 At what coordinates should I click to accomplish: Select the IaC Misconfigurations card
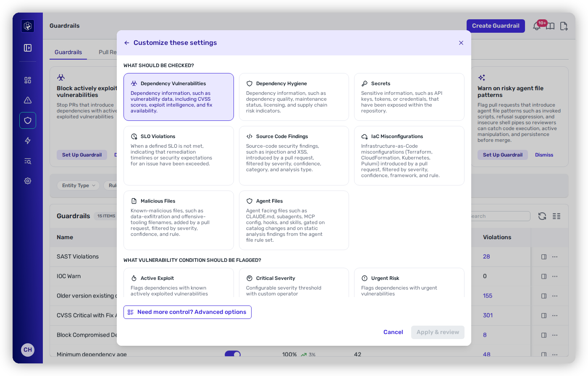pos(409,156)
